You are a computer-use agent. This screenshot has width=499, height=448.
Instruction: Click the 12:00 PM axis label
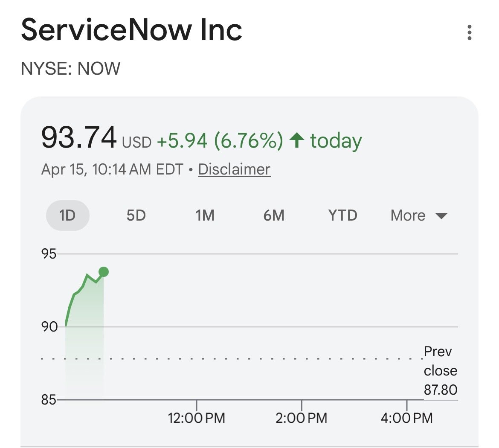tap(196, 418)
